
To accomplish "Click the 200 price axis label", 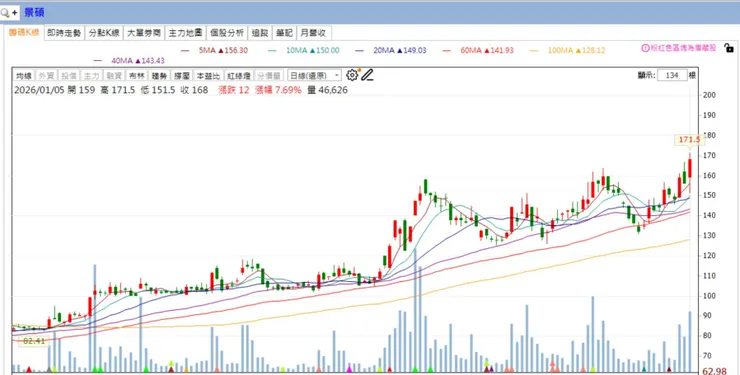I will coord(709,95).
